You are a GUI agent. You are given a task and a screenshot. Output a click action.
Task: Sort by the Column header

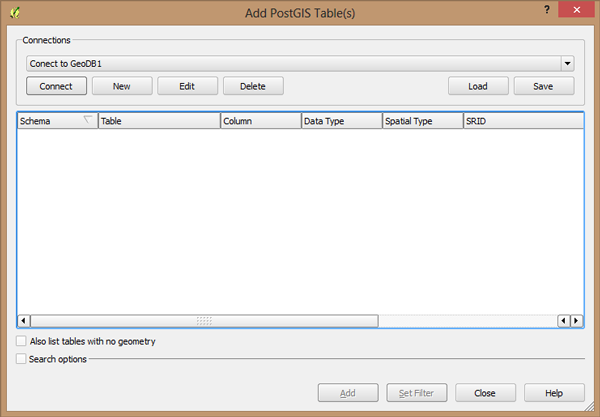[x=261, y=121]
